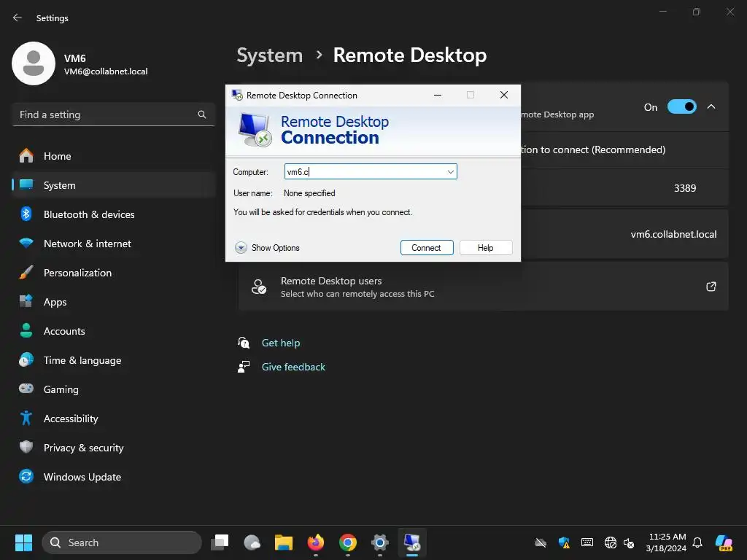Click the System breadcrumb link

pos(270,55)
